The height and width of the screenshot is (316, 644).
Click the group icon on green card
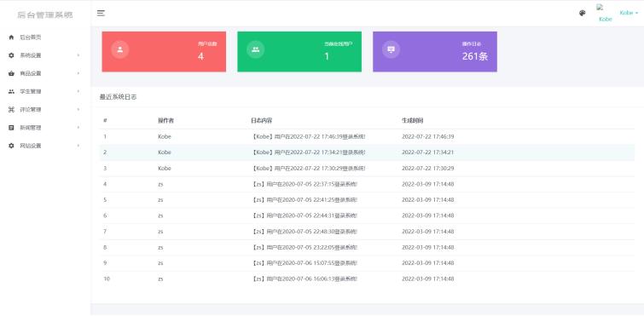coord(255,49)
